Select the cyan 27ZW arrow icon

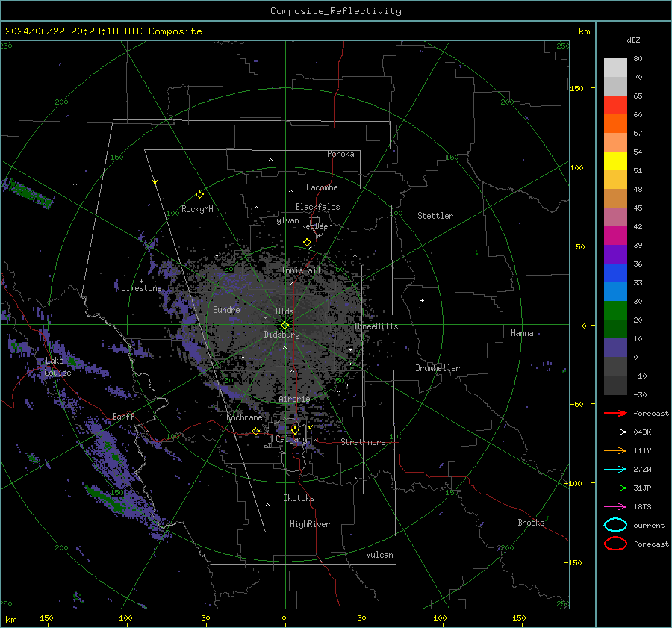[x=615, y=470]
